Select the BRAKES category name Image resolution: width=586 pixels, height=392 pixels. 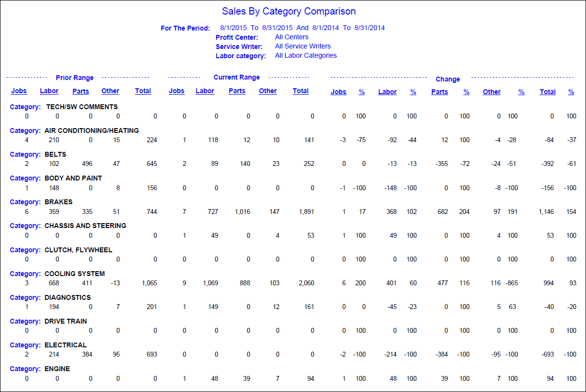(58, 202)
